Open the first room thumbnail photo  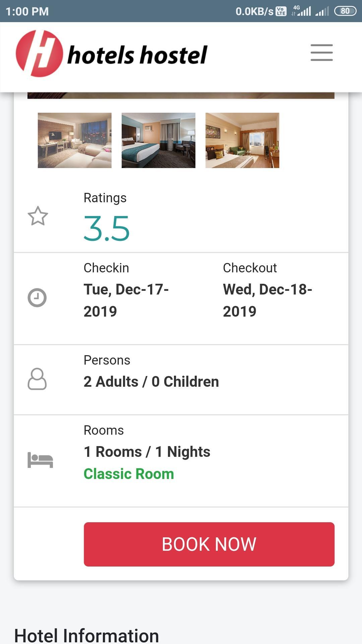pyautogui.click(x=75, y=140)
